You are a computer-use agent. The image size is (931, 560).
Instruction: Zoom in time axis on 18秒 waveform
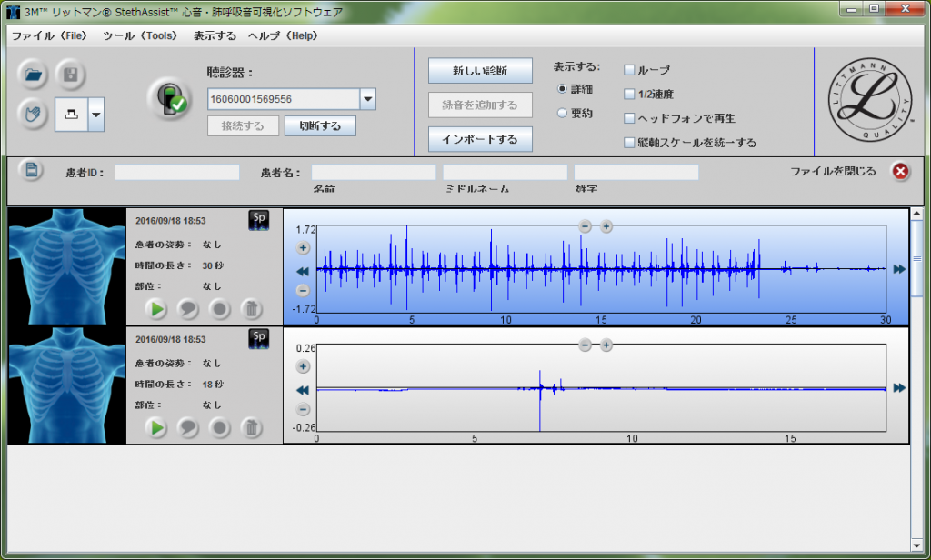coord(606,345)
